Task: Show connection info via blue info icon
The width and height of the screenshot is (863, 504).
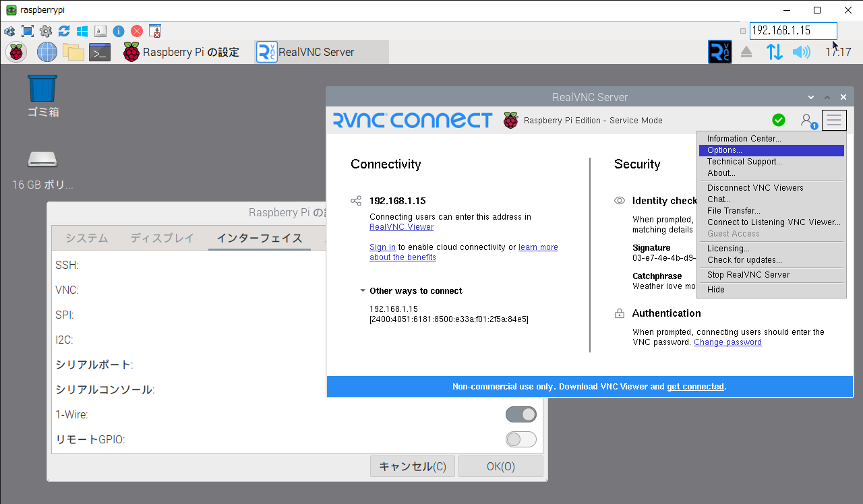Action: (119, 31)
